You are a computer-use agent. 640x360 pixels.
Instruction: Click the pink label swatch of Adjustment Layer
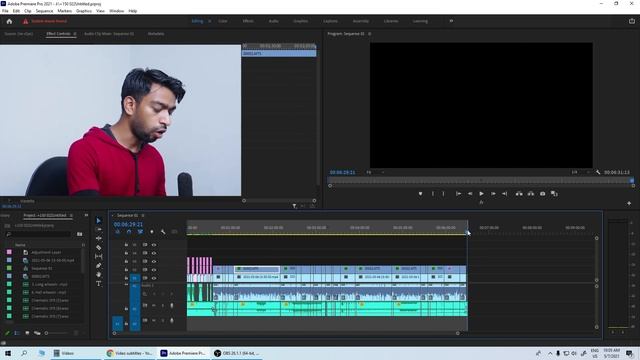point(9,252)
